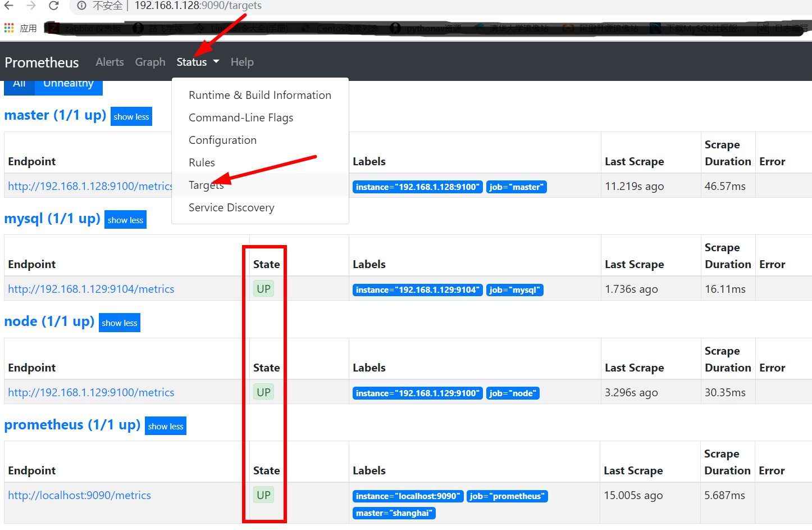Click the mysql (1/1 up) heading link

tap(52, 218)
